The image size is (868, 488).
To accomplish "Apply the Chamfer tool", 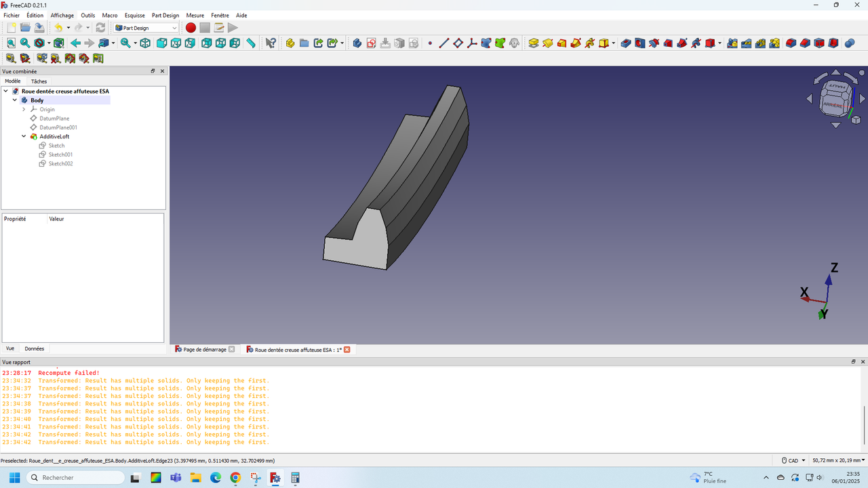I will coord(805,43).
